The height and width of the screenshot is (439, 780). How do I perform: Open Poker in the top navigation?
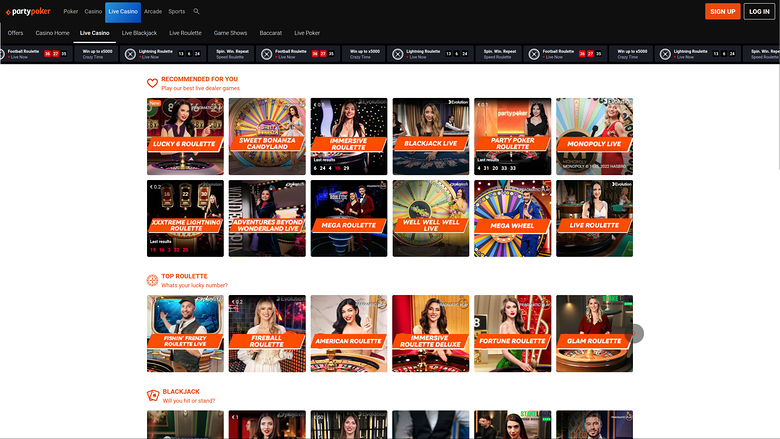point(71,11)
